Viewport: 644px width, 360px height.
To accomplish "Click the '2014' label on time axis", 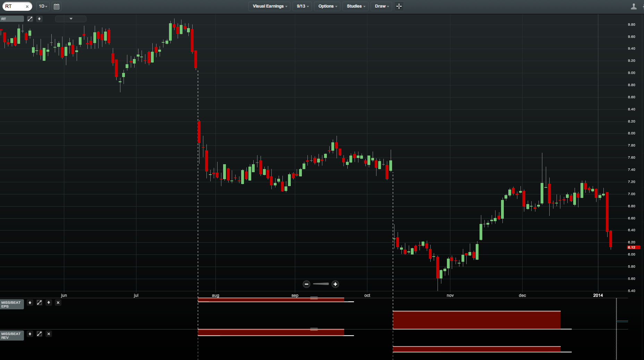I will click(598, 295).
